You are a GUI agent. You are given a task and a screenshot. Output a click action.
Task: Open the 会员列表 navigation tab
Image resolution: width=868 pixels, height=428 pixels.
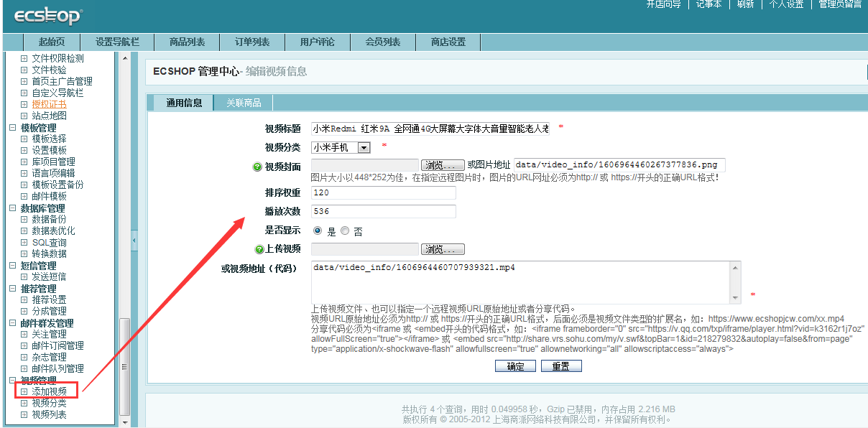(x=383, y=42)
